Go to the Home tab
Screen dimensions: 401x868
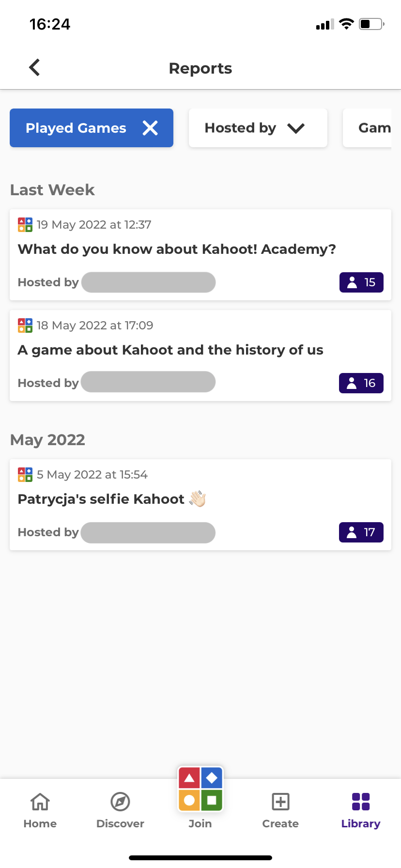click(40, 810)
